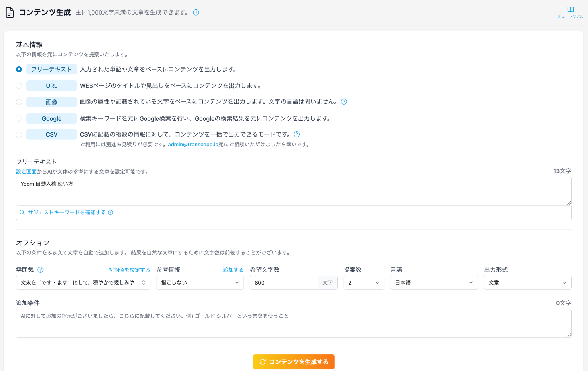Click the help icon after CSV description
The width and height of the screenshot is (588, 371).
(x=297, y=134)
